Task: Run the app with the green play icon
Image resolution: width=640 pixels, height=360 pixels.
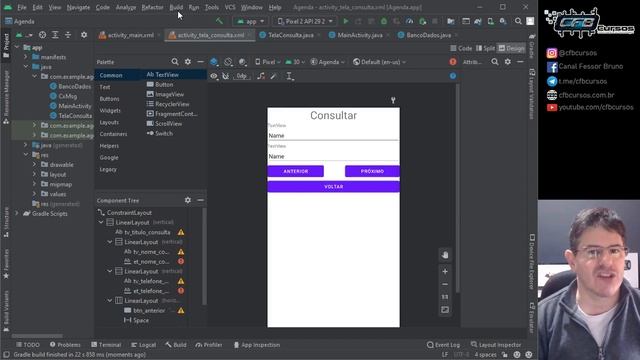Action: point(346,21)
